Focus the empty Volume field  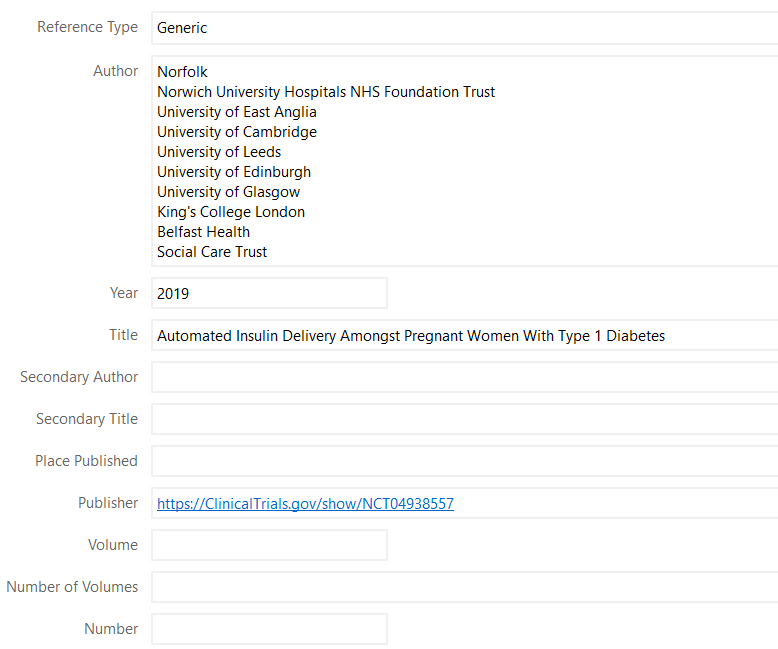[x=268, y=546]
